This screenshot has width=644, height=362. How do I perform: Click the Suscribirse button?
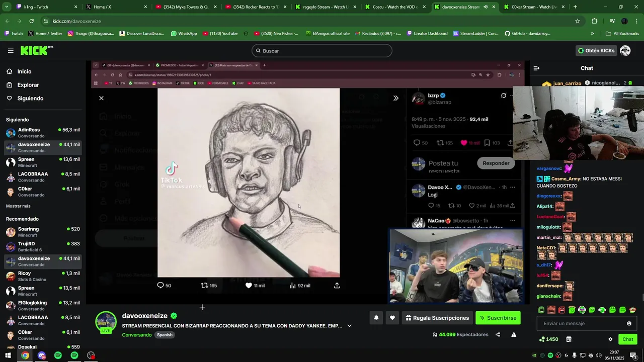498,318
